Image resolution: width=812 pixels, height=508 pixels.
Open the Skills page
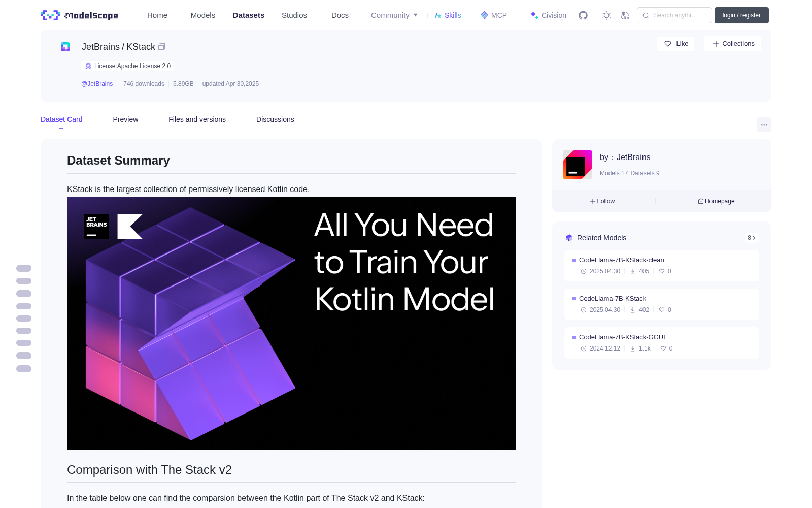(448, 15)
